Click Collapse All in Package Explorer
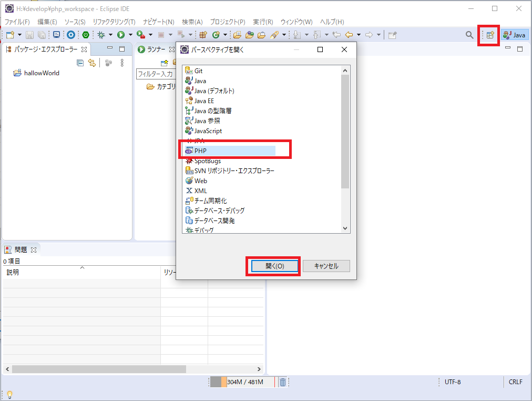The width and height of the screenshot is (532, 401). tap(80, 63)
